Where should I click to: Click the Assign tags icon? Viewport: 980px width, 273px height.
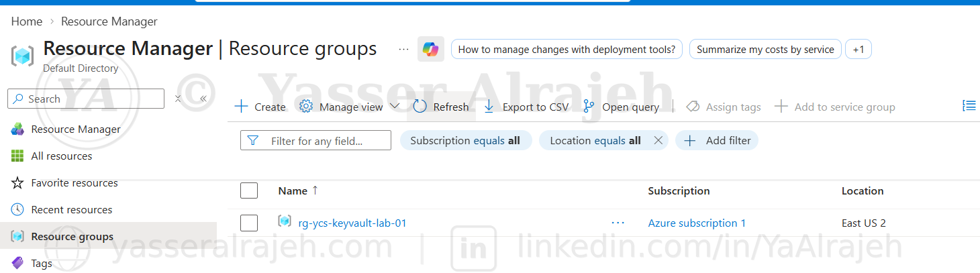click(x=693, y=107)
